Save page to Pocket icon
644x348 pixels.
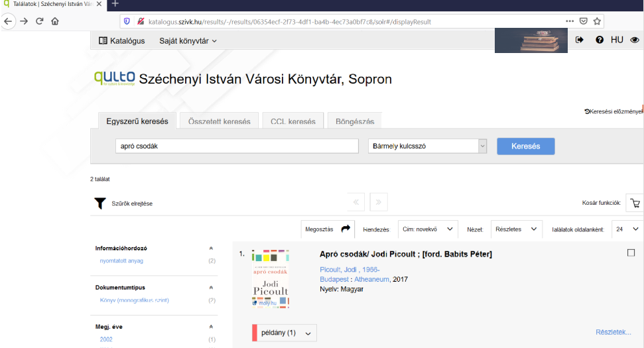(583, 21)
